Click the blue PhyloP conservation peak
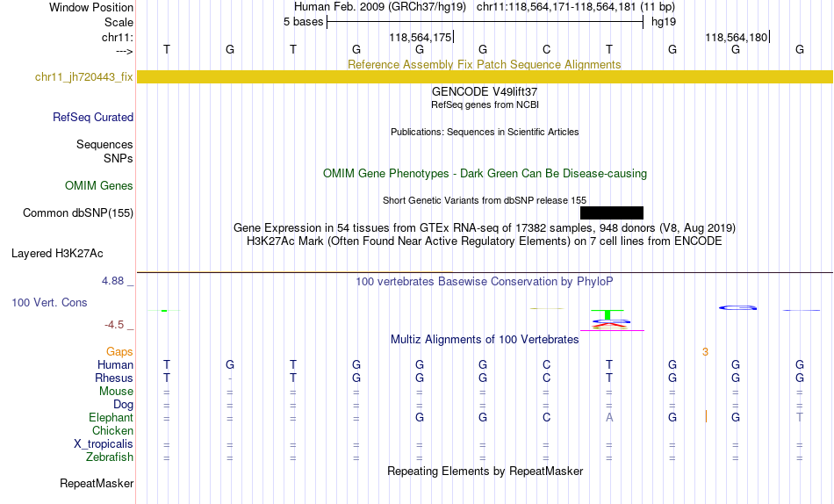Screen dimensions: 834x504 coord(737,307)
